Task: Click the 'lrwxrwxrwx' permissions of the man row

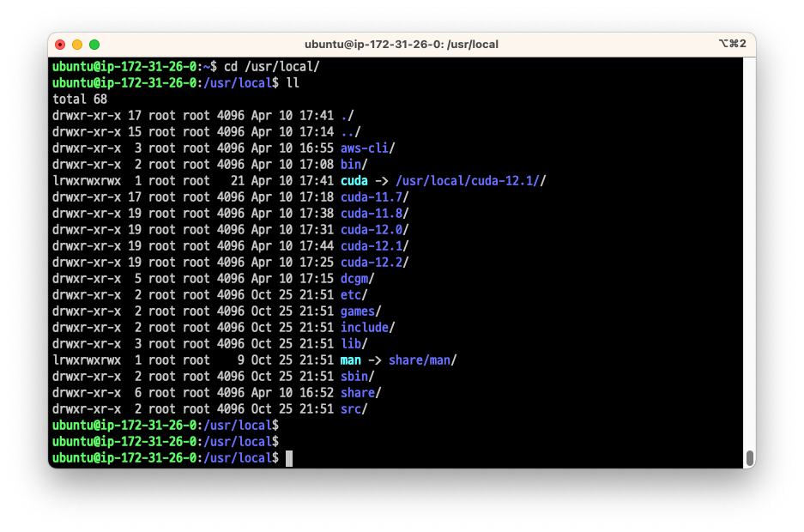Action: 87,360
